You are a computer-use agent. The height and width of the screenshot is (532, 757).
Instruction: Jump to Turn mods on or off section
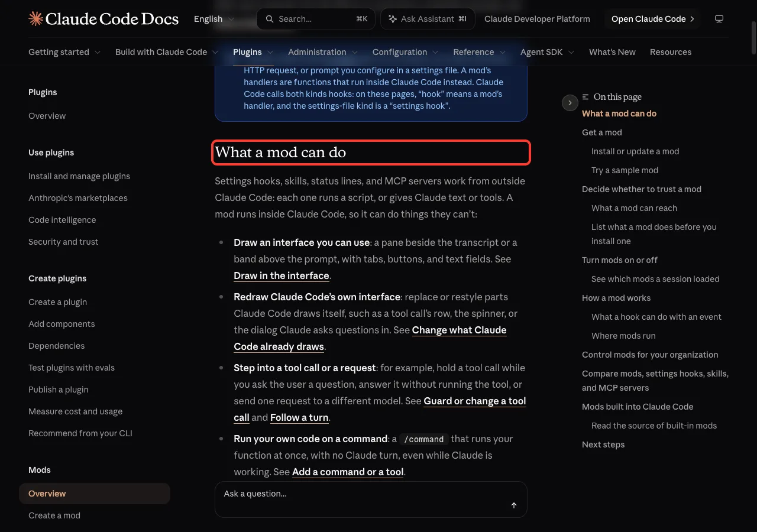tap(620, 260)
